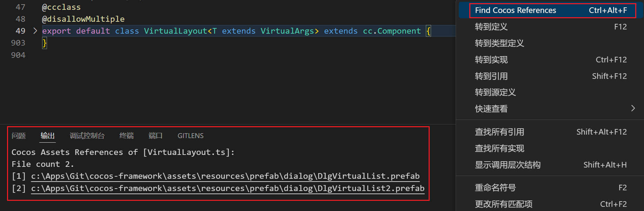
Task: Select 转到实现 menu entry
Action: tap(491, 60)
